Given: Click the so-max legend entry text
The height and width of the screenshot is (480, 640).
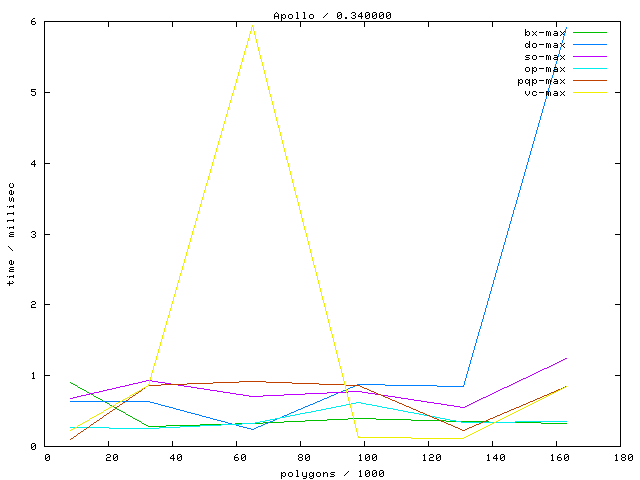Looking at the screenshot, I should [x=545, y=57].
